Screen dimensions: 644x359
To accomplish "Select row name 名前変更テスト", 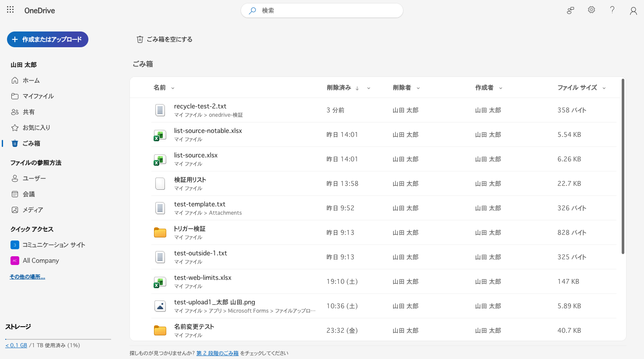I will click(x=194, y=327).
